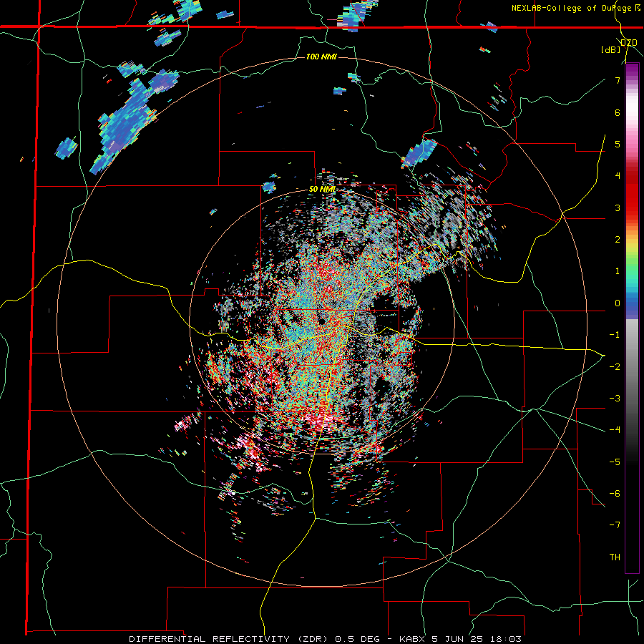Click the black radar site dot at ring center
This screenshot has height=644, width=644.
click(x=321, y=321)
